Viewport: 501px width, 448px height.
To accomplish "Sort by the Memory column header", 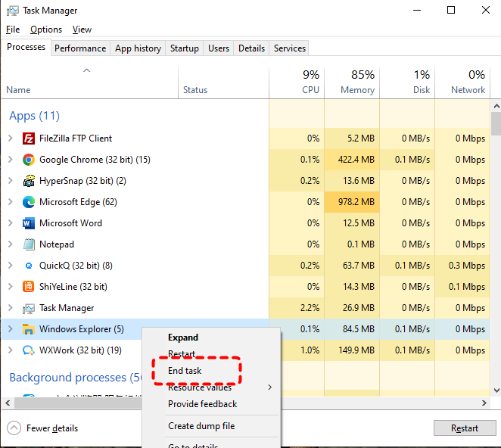I will click(352, 82).
